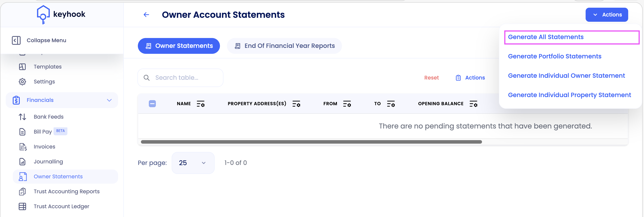
Task: Click the Bank Feeds arrows icon
Action: (22, 117)
